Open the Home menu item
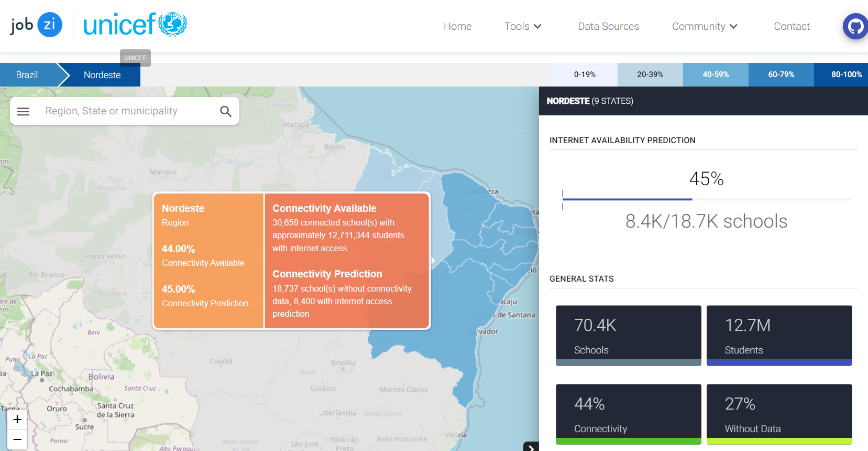868x451 pixels. coord(457,26)
